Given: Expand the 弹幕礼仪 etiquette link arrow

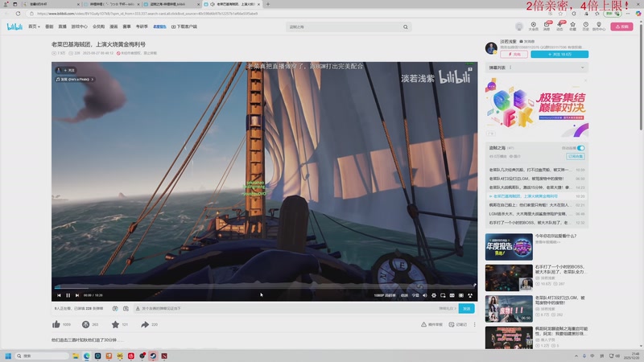Looking at the screenshot, I should point(448,309).
